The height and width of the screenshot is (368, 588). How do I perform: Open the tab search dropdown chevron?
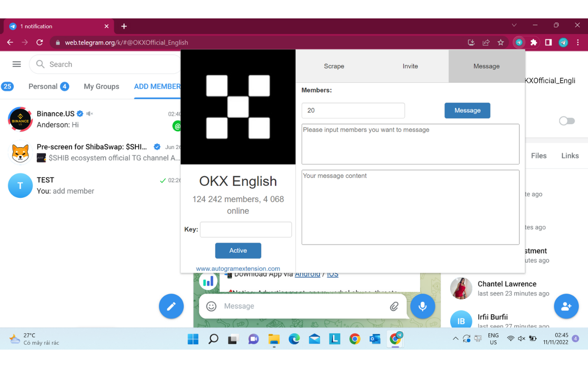tap(514, 25)
